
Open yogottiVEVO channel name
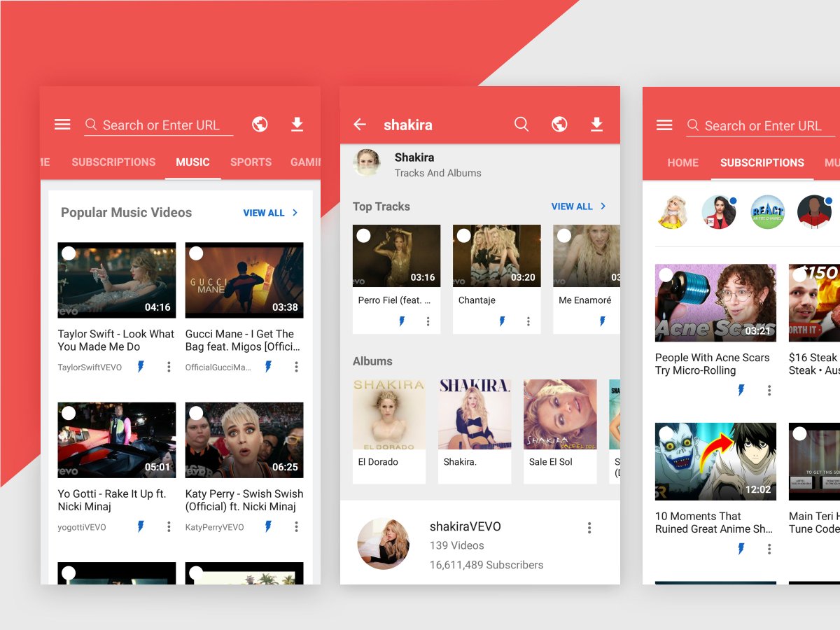click(82, 527)
